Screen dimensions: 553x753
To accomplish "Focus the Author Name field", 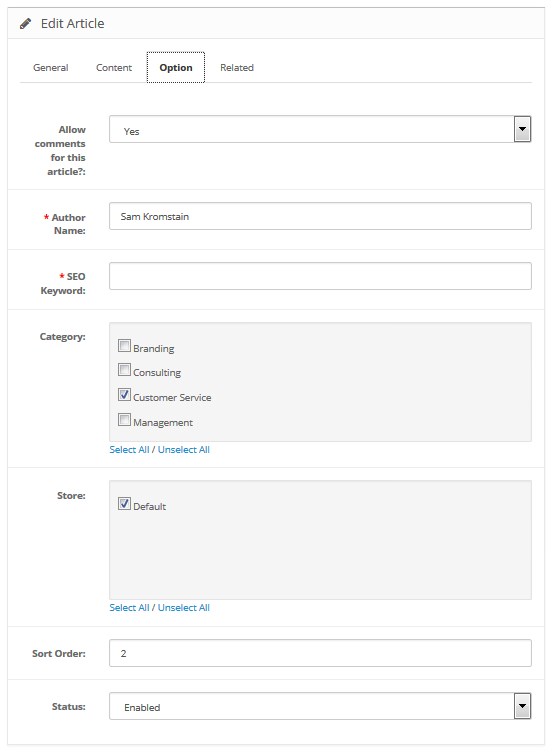I will (x=320, y=216).
